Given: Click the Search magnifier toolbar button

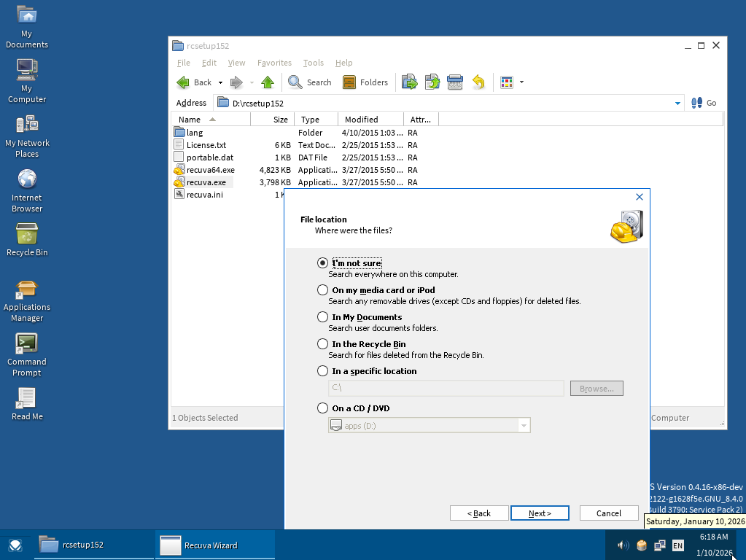Looking at the screenshot, I should tap(310, 82).
